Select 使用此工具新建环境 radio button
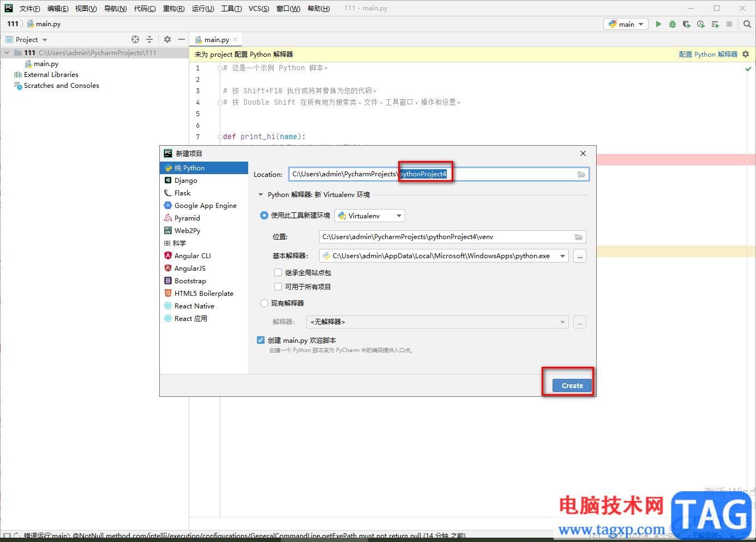The image size is (756, 542). tap(264, 216)
